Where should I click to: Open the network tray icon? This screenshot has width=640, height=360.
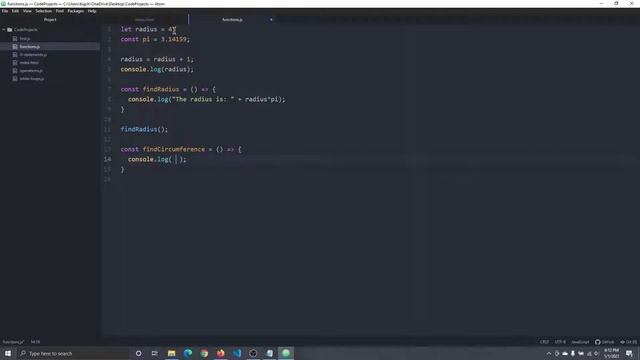[589, 353]
